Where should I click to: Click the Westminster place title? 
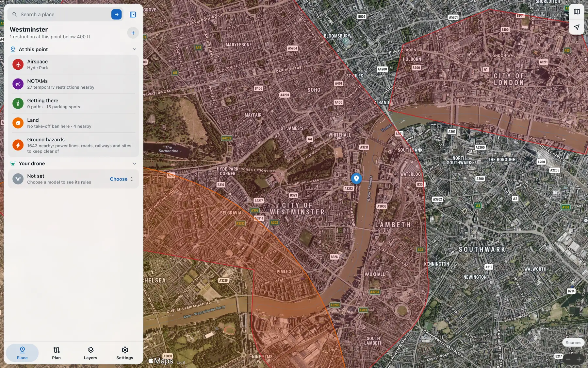(x=29, y=29)
